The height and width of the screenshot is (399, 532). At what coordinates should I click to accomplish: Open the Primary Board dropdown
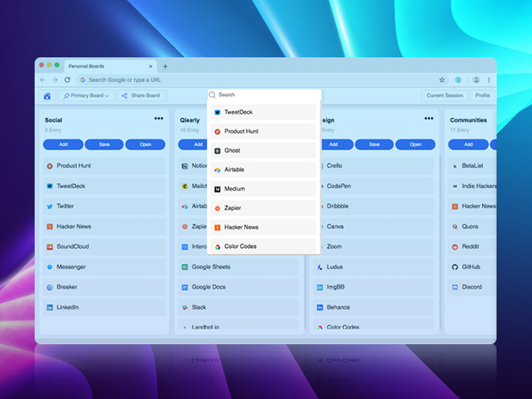coord(86,96)
